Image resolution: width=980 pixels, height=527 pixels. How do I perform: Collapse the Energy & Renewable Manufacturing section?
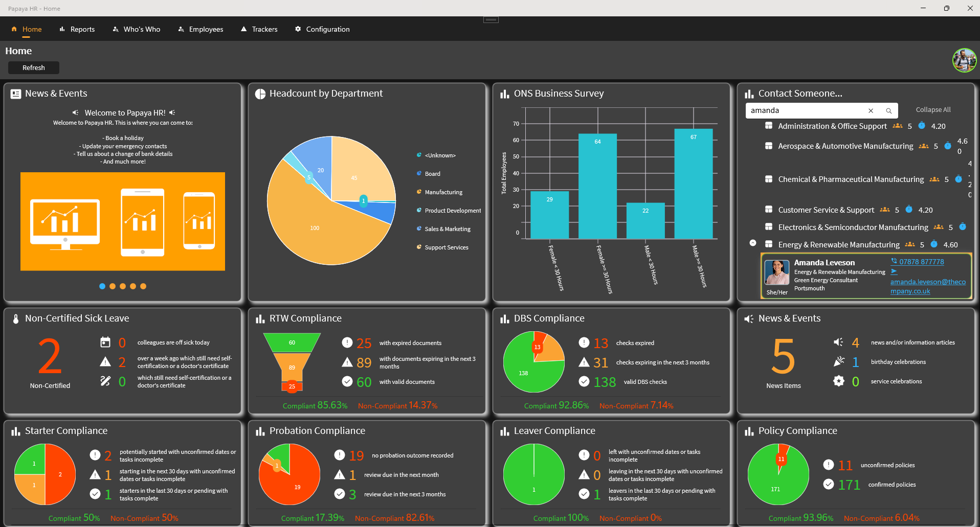coord(752,243)
